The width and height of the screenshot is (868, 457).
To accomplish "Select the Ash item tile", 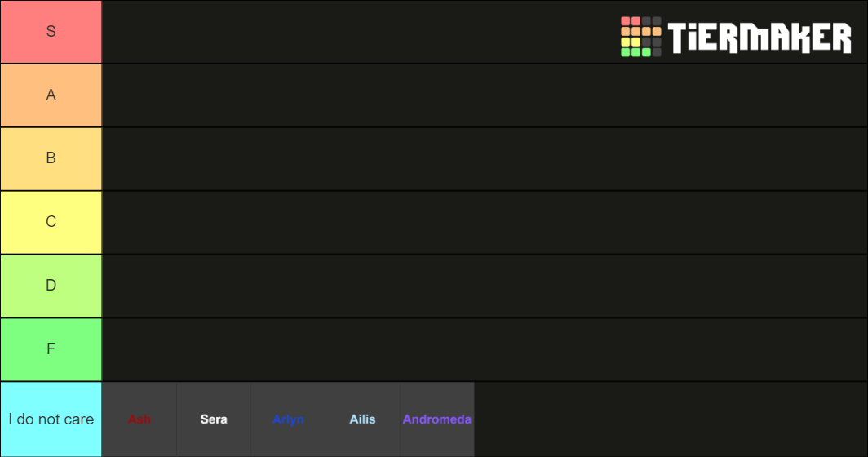I will [x=139, y=419].
